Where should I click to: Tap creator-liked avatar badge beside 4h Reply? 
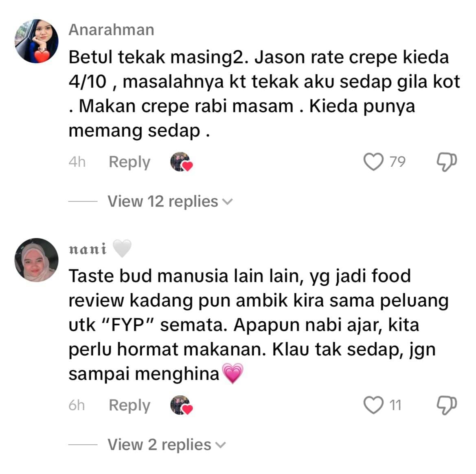(181, 162)
